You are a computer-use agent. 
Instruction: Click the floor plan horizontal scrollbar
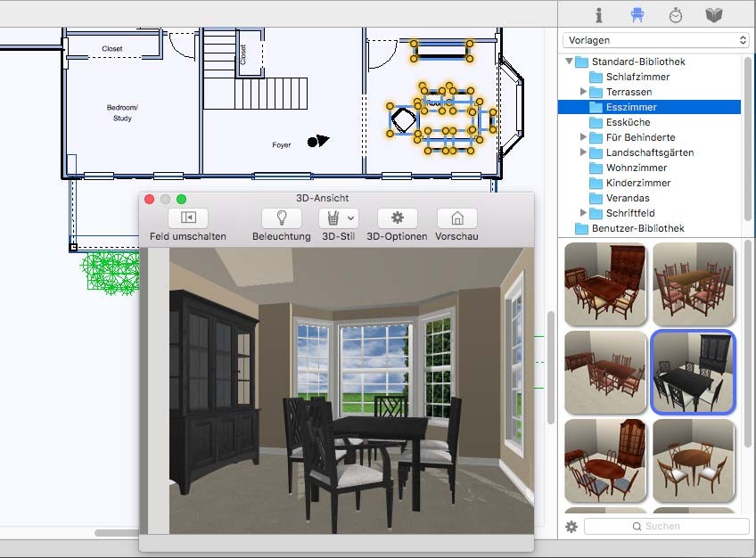pyautogui.click(x=117, y=533)
